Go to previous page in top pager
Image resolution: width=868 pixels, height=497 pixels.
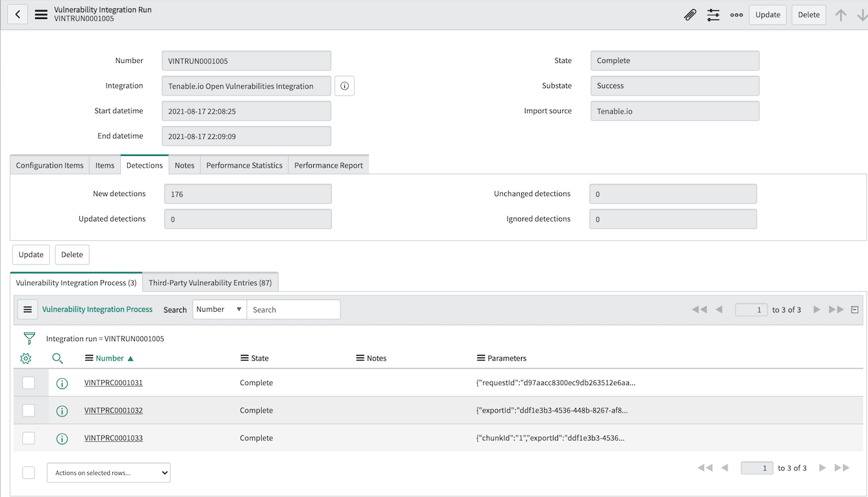coord(719,309)
